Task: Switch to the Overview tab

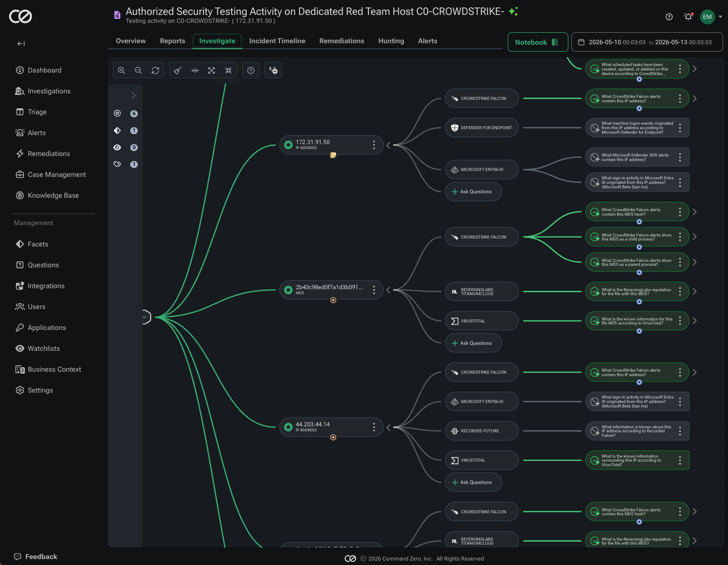Action: (x=131, y=41)
